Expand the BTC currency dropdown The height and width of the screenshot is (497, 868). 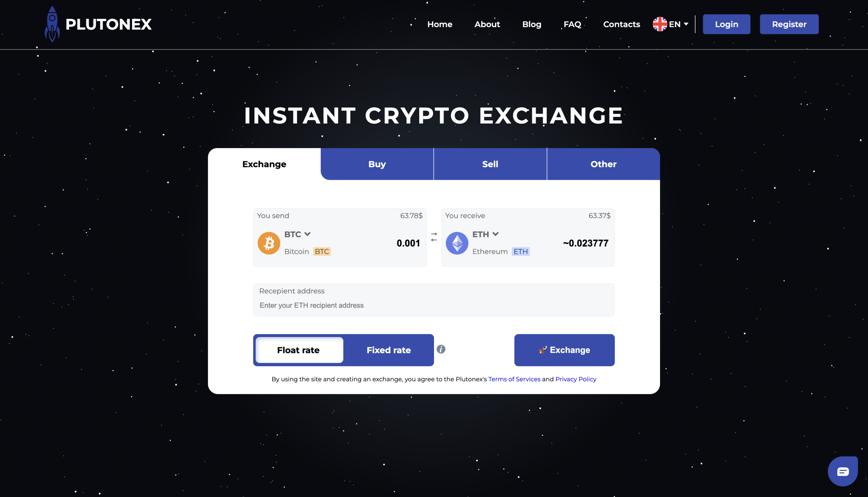pos(298,234)
